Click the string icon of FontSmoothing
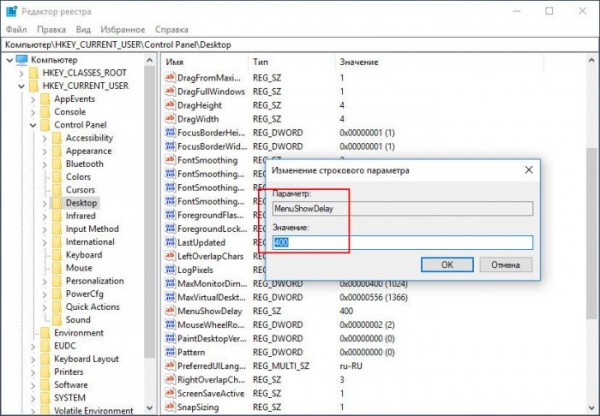Viewport: 600px width, 416px height. 170,160
